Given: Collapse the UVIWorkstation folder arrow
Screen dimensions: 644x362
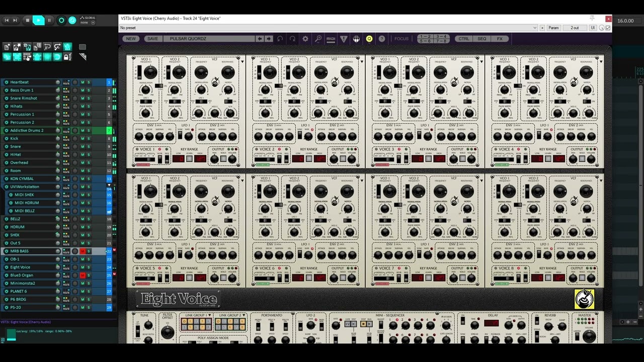Looking at the screenshot, I should (x=109, y=185).
